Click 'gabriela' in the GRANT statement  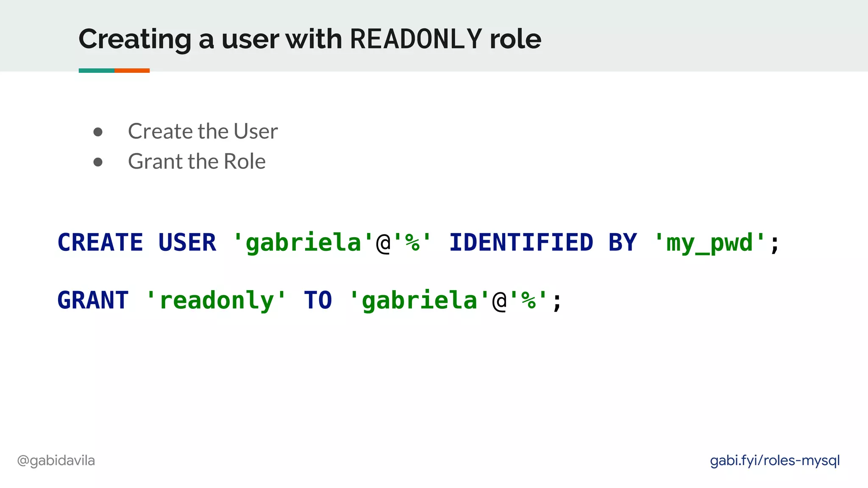tap(420, 300)
